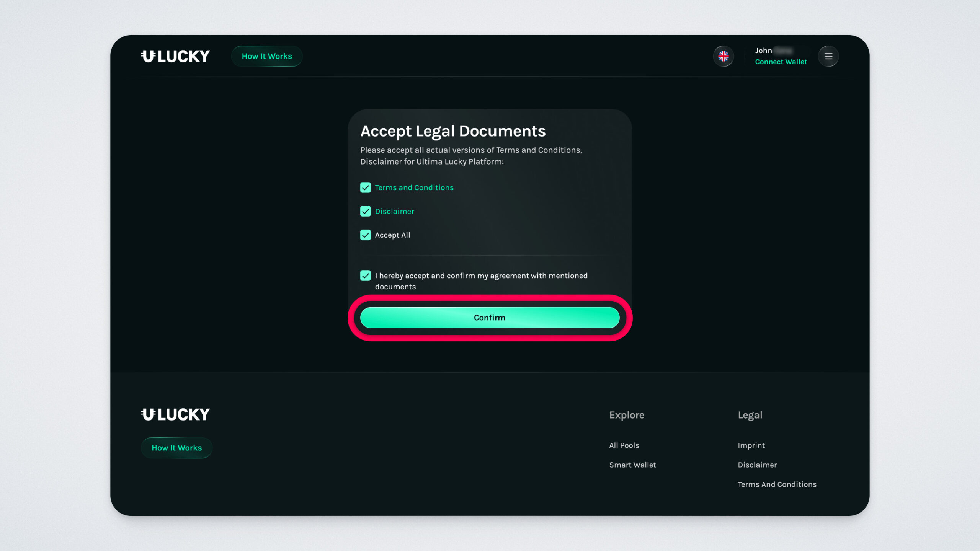
Task: Click the Connect Wallet link
Action: pyautogui.click(x=781, y=62)
